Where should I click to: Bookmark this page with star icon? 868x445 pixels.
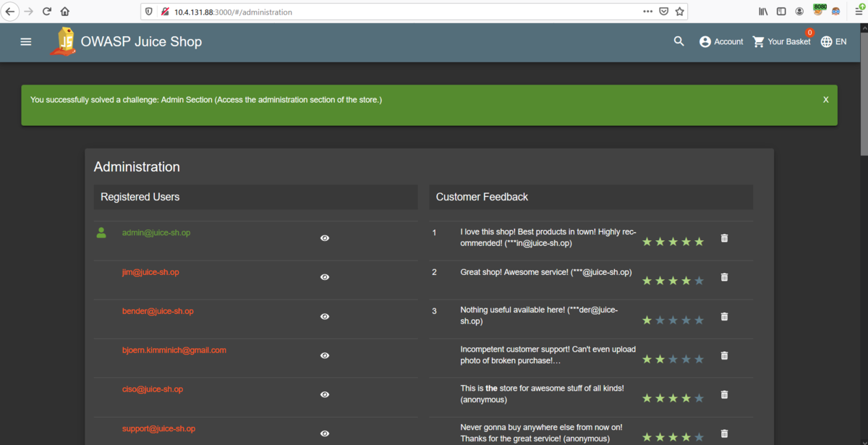point(679,12)
